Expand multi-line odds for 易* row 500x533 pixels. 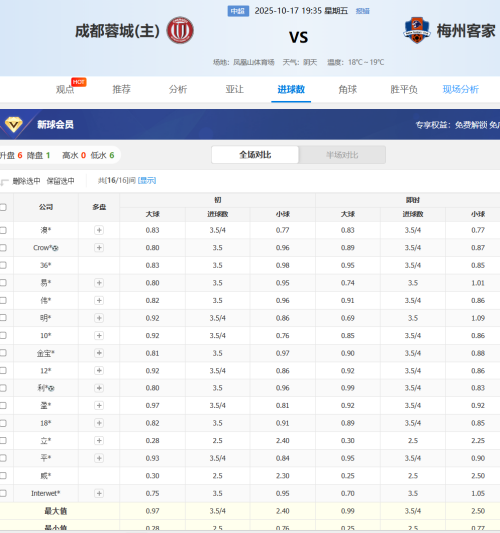point(99,283)
